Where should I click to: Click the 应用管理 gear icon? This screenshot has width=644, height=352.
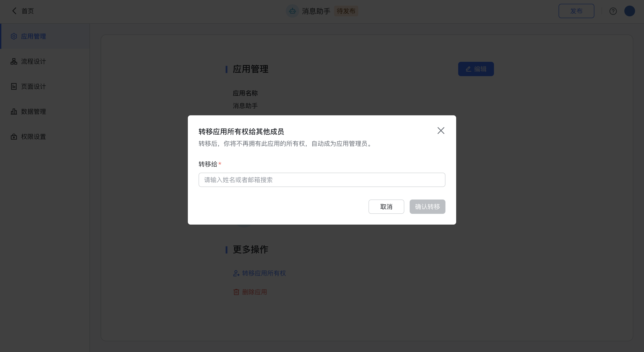click(x=14, y=36)
